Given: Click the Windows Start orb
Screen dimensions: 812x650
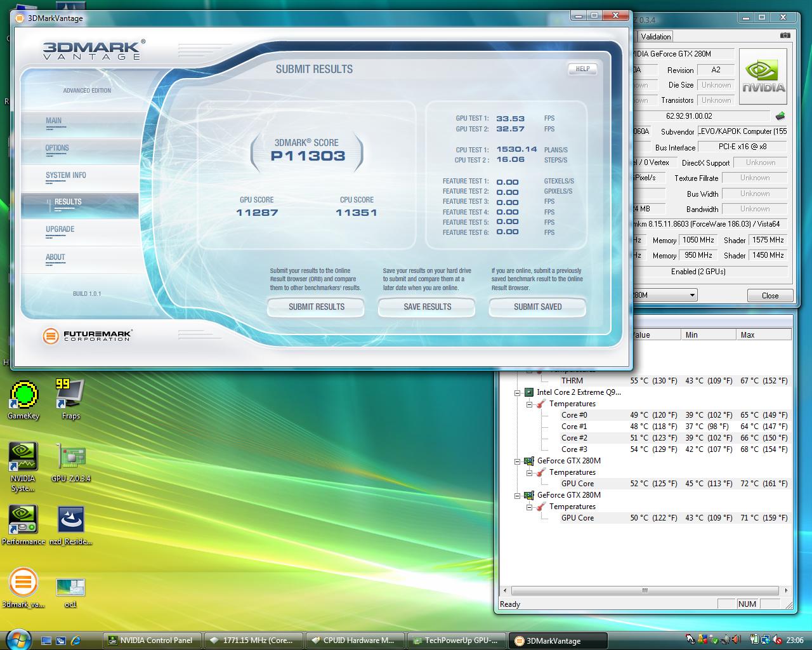Looking at the screenshot, I should (x=18, y=640).
